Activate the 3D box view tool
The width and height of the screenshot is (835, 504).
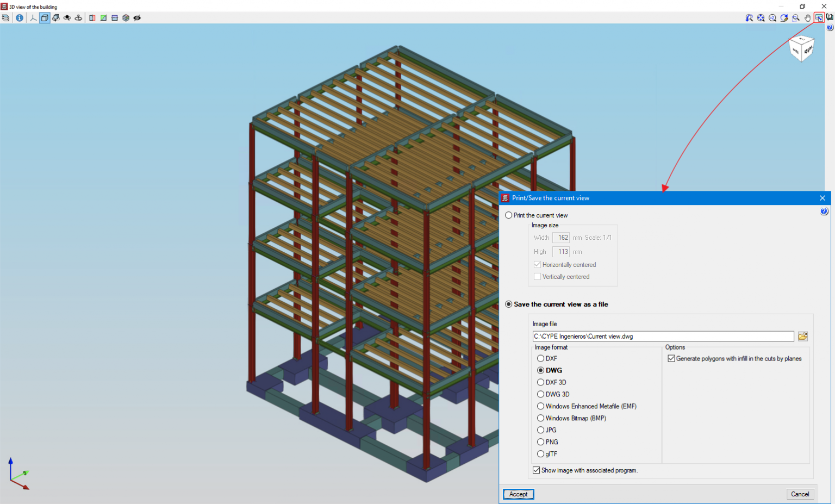(45, 17)
